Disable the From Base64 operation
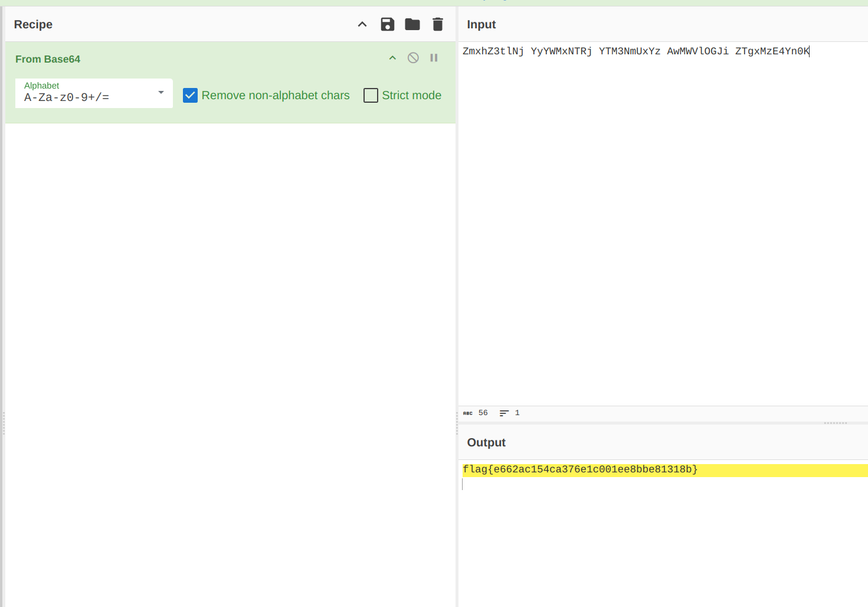The height and width of the screenshot is (607, 868). tap(413, 58)
